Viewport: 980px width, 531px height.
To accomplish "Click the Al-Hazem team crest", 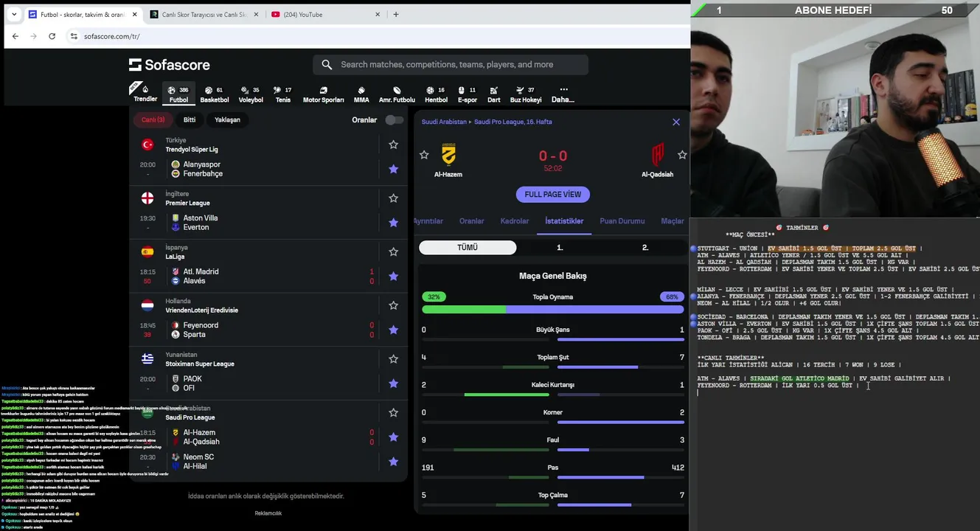I will click(448, 155).
